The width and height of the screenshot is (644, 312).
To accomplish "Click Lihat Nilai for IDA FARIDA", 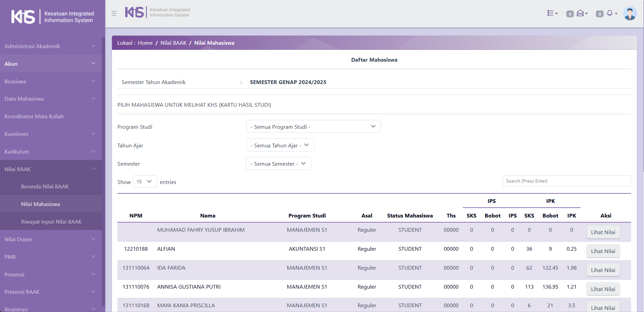I will [603, 270].
